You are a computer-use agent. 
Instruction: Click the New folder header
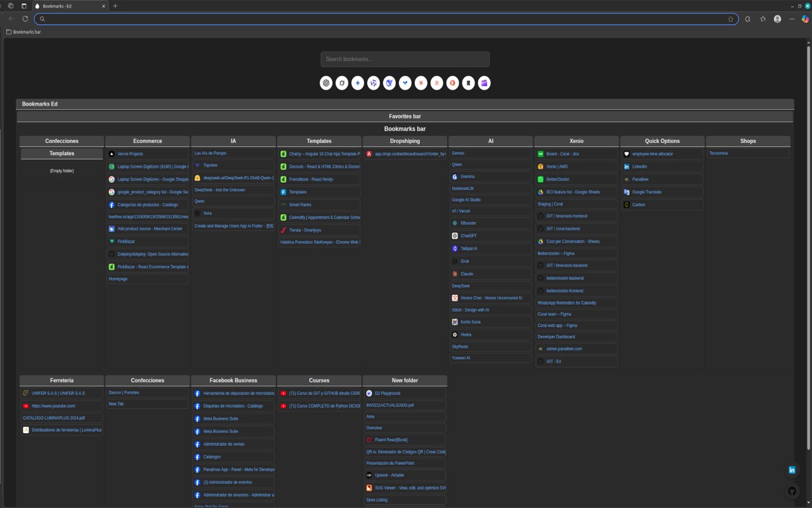pyautogui.click(x=405, y=380)
